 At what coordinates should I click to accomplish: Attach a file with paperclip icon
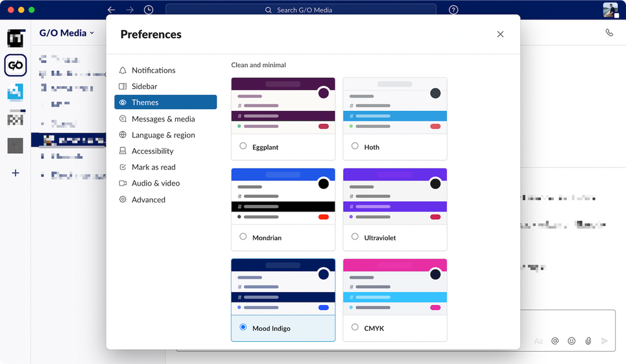click(x=588, y=341)
